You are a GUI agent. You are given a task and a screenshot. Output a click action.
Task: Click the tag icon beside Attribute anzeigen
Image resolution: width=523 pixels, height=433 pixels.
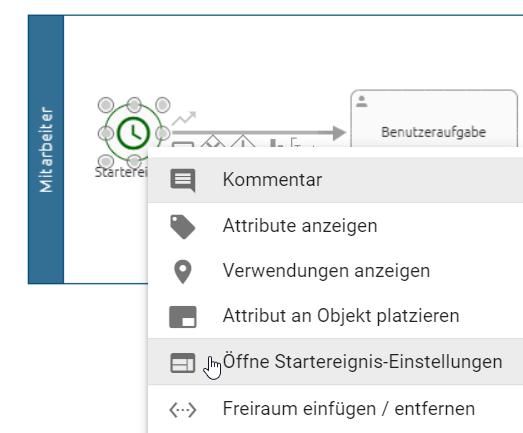[182, 227]
